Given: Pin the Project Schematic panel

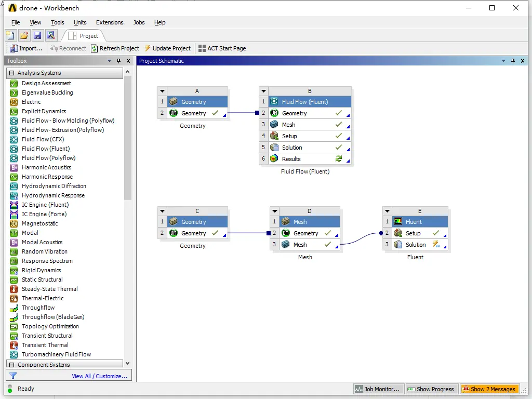Looking at the screenshot, I should point(513,61).
